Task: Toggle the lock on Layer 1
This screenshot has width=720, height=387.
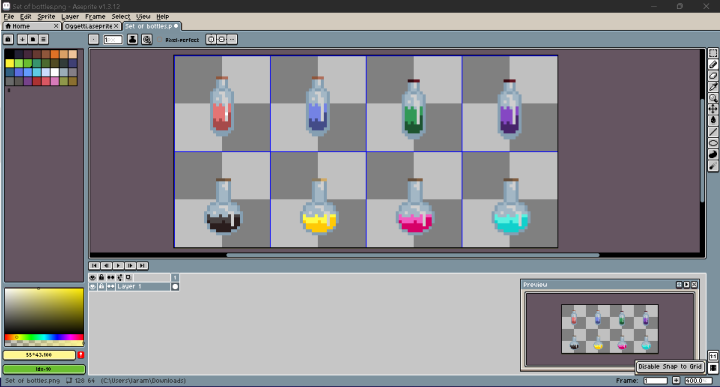Action: click(x=101, y=286)
